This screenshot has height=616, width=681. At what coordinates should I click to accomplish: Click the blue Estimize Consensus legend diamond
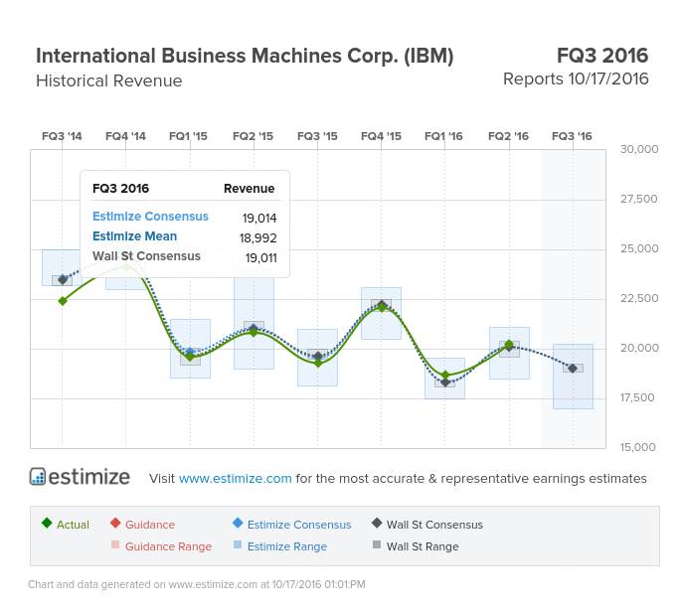(238, 523)
